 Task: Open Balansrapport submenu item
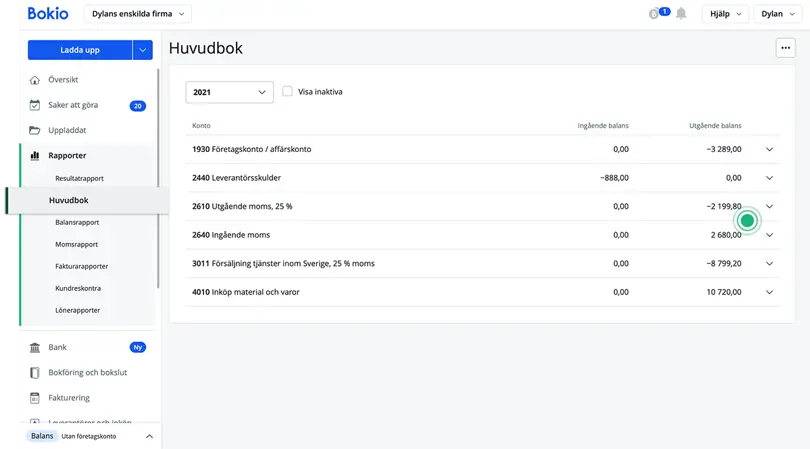[x=77, y=222]
